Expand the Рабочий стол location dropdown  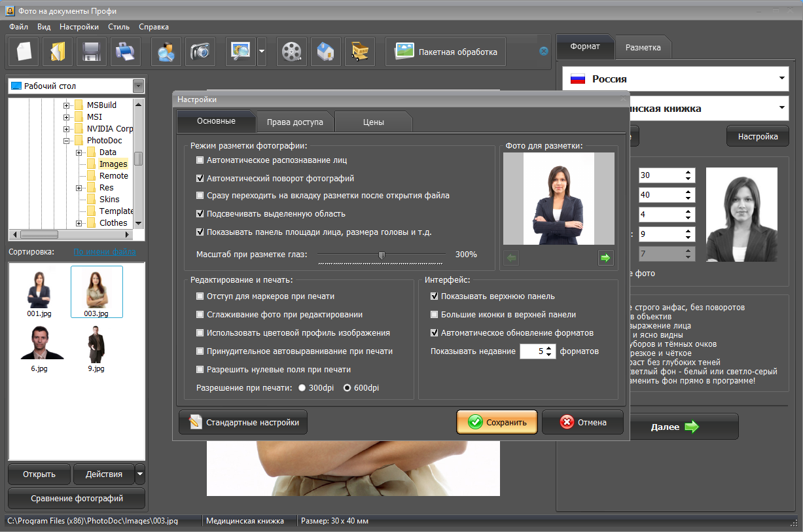(x=137, y=86)
